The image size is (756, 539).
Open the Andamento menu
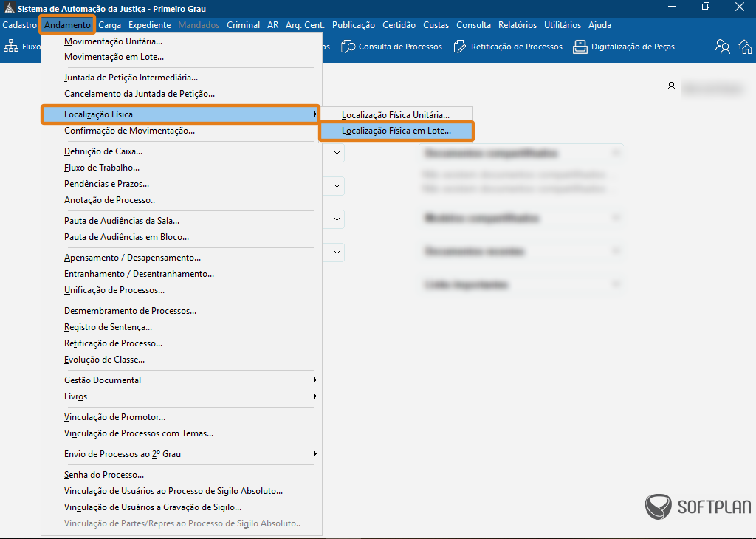coord(67,25)
